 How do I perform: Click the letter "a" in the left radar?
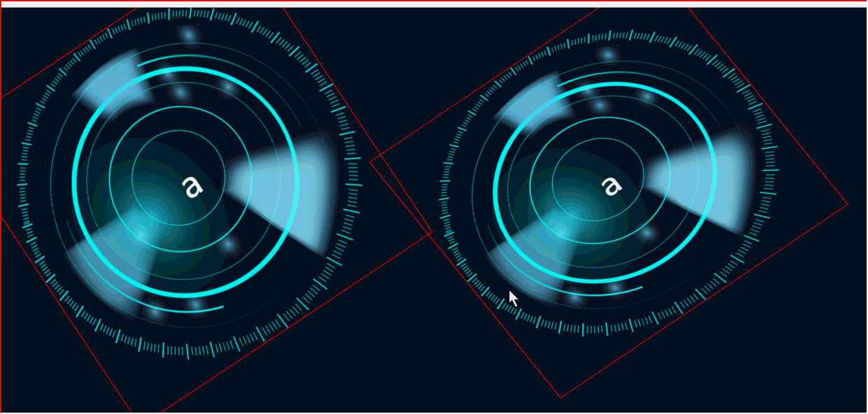[x=191, y=187]
